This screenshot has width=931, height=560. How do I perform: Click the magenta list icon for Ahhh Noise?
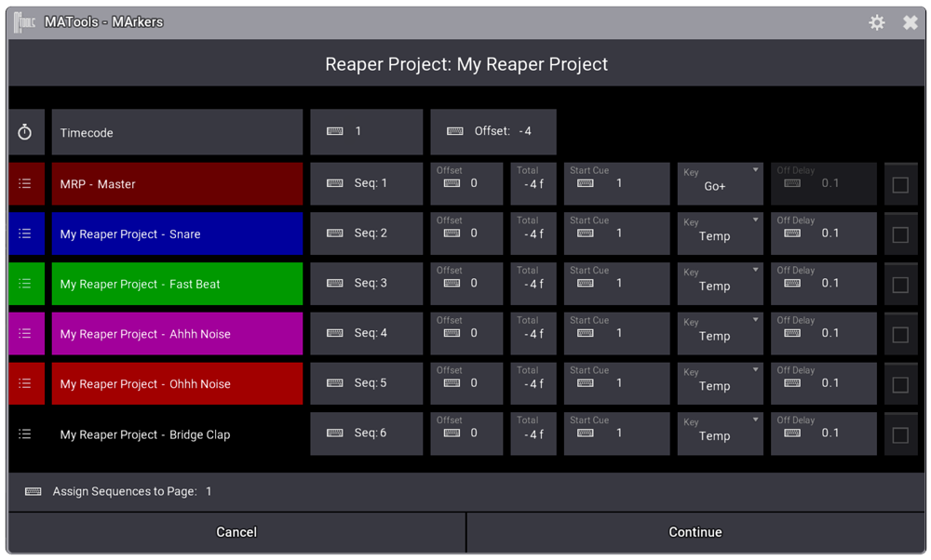pos(24,333)
